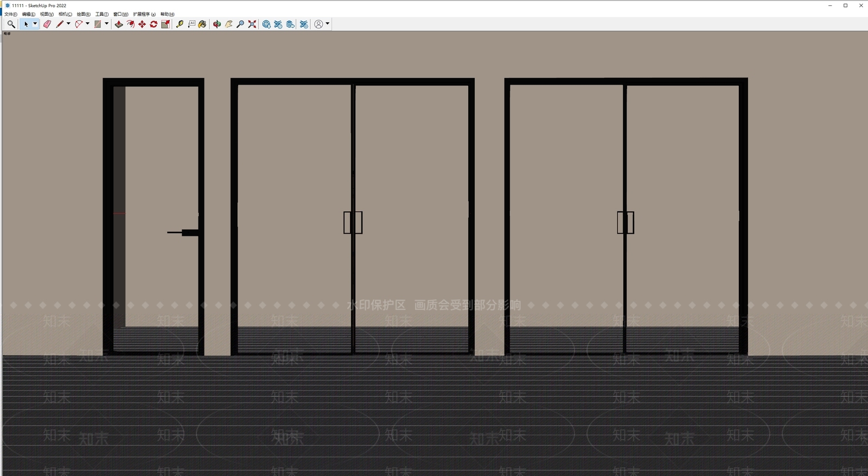Pick the pencil Line tool
The image size is (868, 476).
pos(60,24)
